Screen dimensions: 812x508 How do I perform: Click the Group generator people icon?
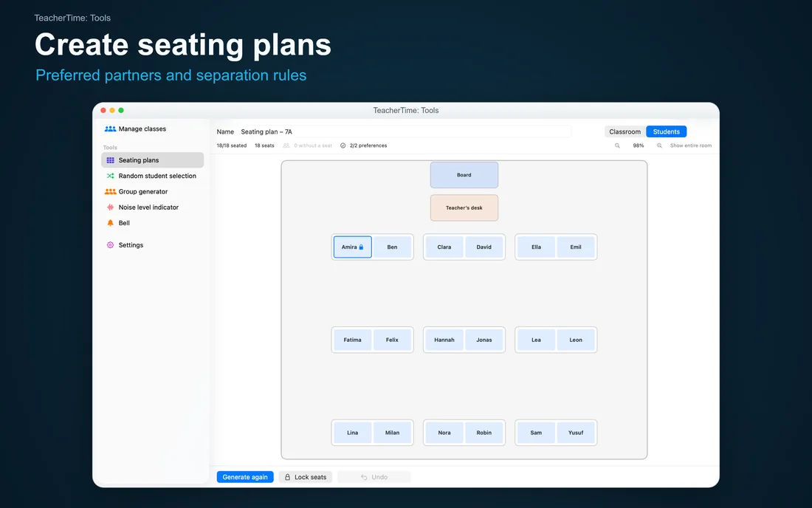point(110,191)
